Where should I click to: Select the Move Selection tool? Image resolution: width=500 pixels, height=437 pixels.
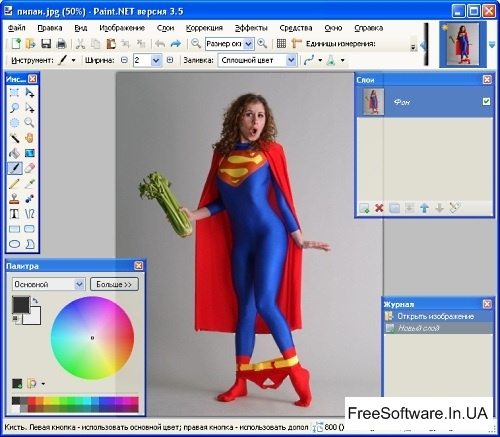click(x=30, y=108)
